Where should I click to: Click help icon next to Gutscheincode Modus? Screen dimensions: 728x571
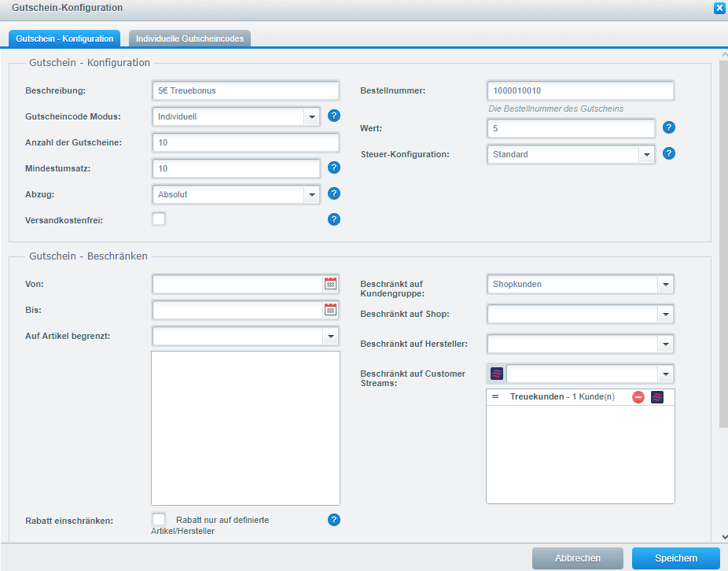click(334, 116)
